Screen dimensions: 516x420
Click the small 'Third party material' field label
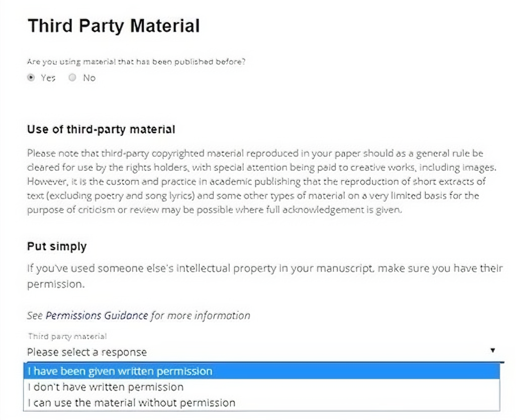click(x=67, y=336)
